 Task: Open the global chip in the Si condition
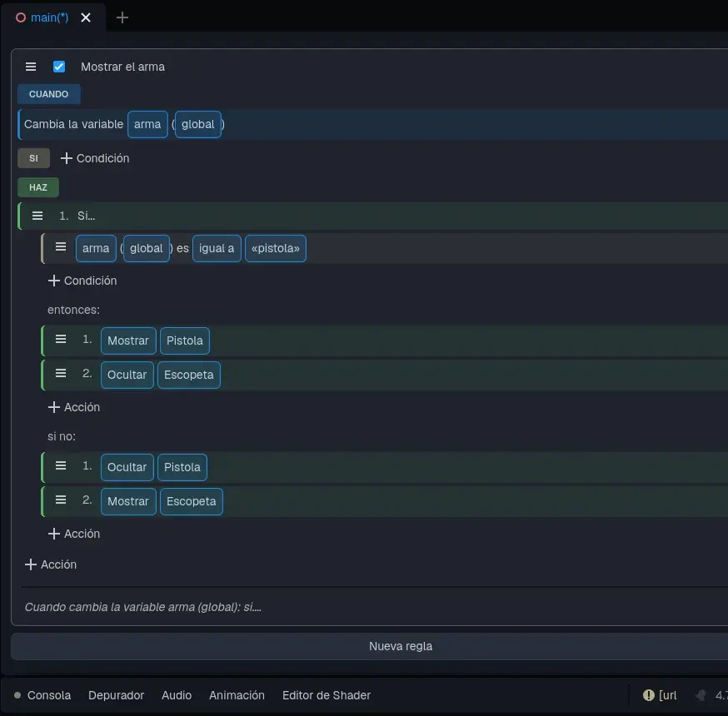[x=147, y=248]
